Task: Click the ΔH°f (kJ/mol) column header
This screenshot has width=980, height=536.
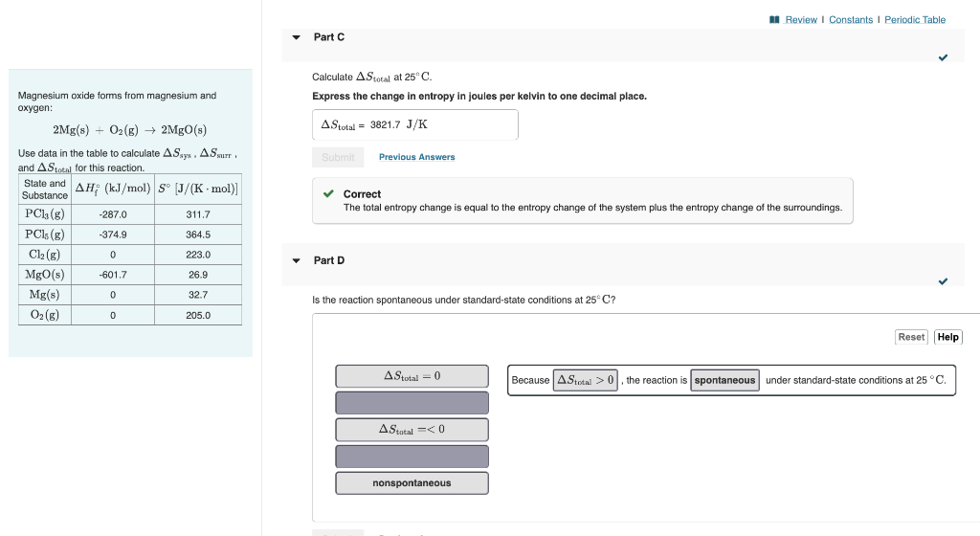Action: click(113, 189)
